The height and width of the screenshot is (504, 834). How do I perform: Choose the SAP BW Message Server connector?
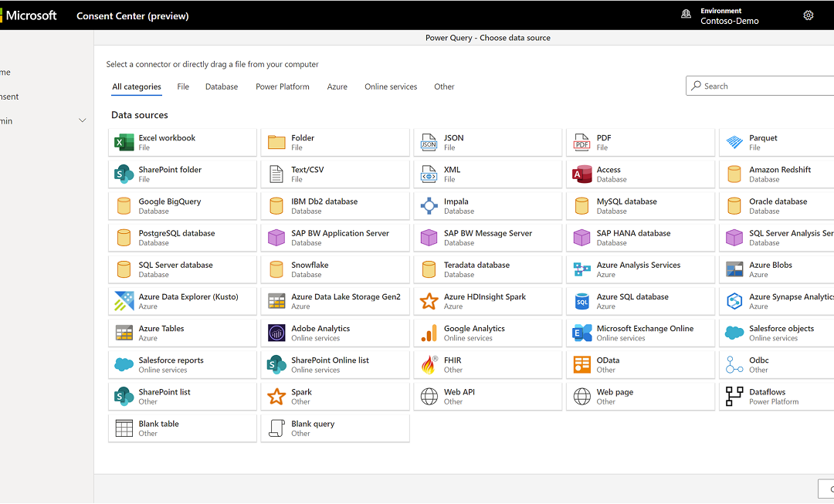coord(488,238)
